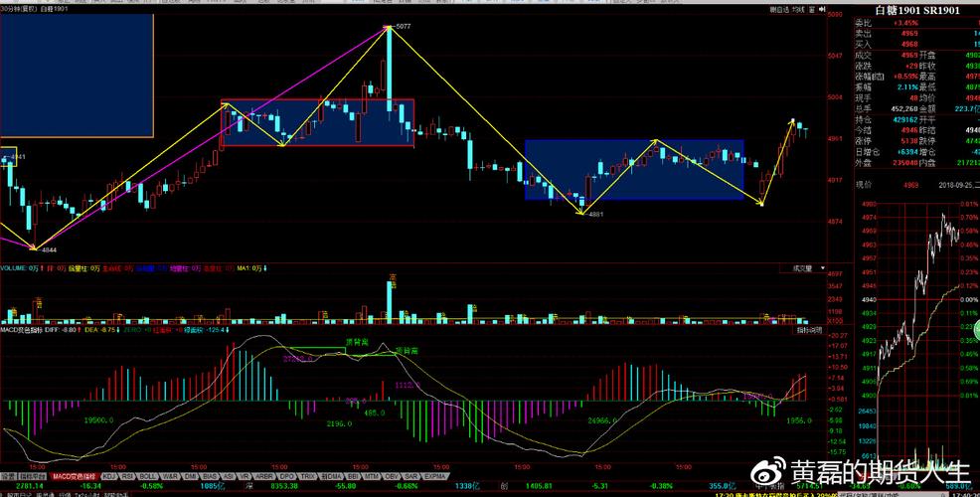Screen dimensions: 980x497
Task: Select the MACD变色指标 tab
Action: coord(74,476)
